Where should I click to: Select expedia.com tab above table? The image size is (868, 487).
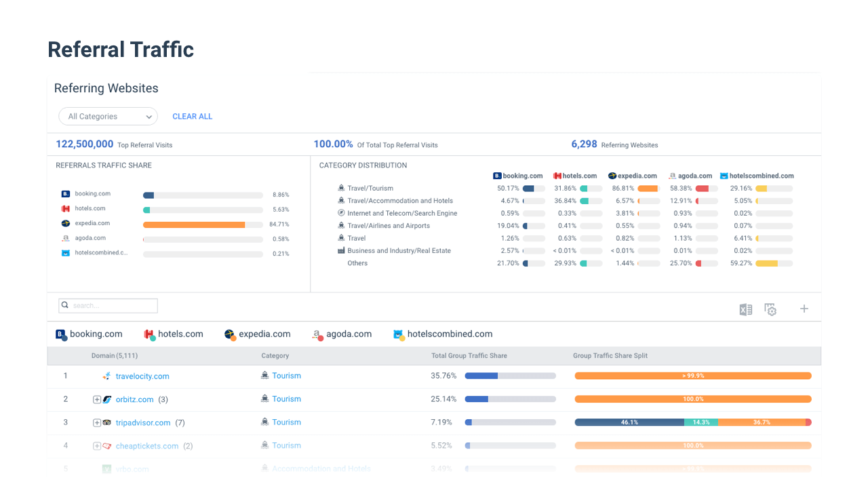click(258, 334)
